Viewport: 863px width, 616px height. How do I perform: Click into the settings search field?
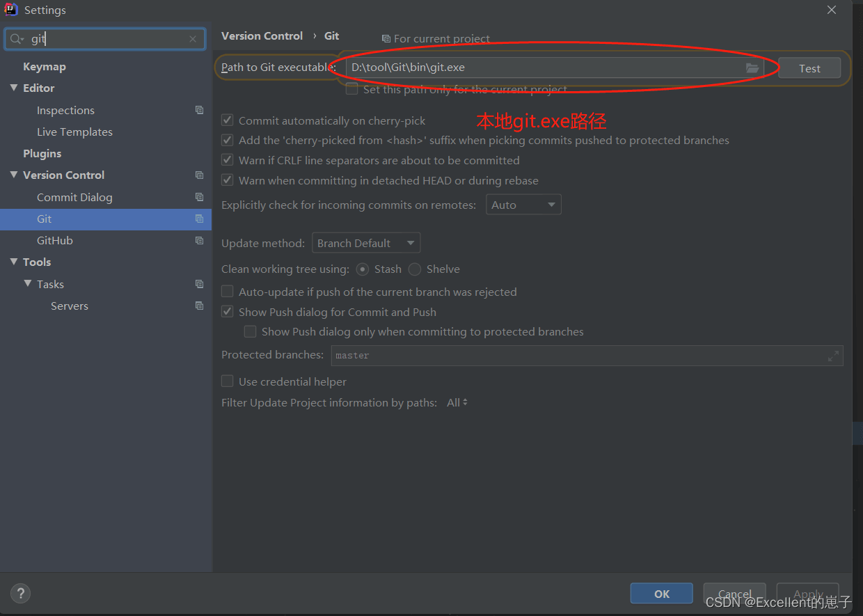[x=106, y=39]
